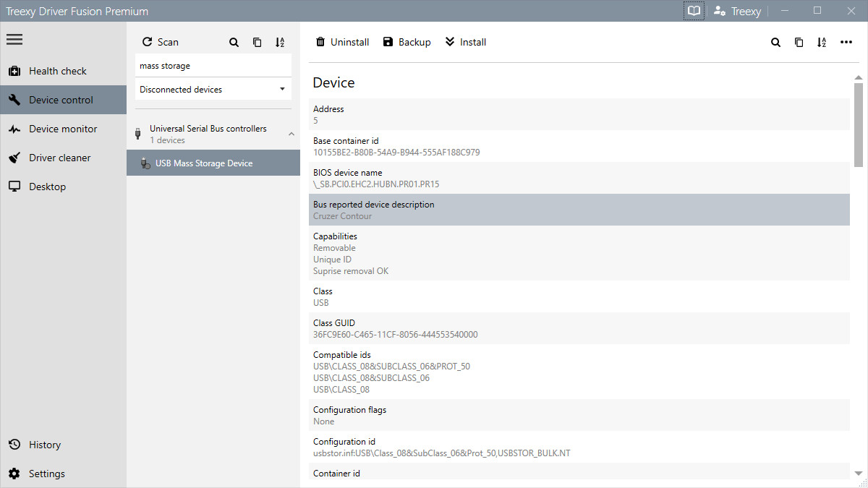Viewport: 868px width, 488px height.
Task: Backup the device driver
Action: pyautogui.click(x=407, y=42)
